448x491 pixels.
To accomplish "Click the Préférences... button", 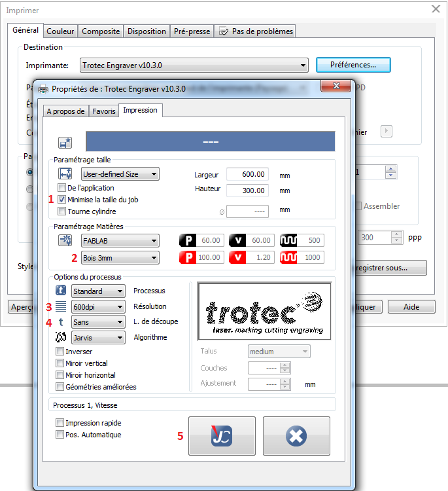I will pos(353,65).
